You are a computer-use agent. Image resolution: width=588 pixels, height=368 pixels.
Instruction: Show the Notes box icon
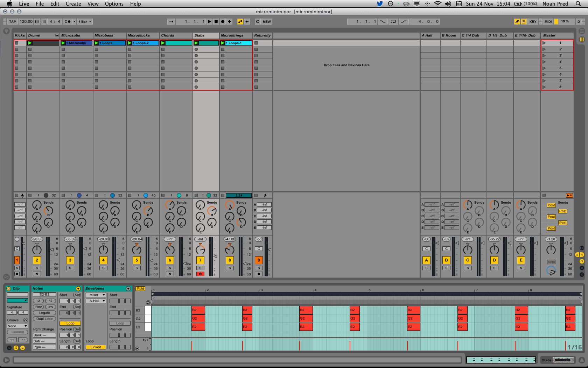pyautogui.click(x=16, y=348)
